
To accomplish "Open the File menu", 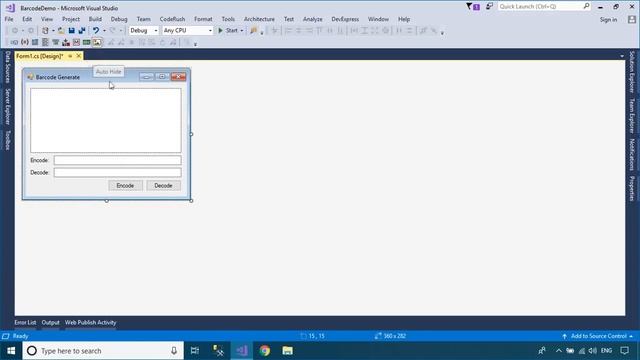I will [x=9, y=19].
